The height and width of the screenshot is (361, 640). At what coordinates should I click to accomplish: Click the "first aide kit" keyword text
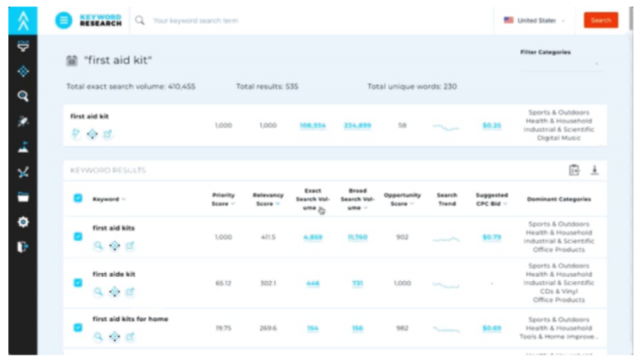[114, 274]
